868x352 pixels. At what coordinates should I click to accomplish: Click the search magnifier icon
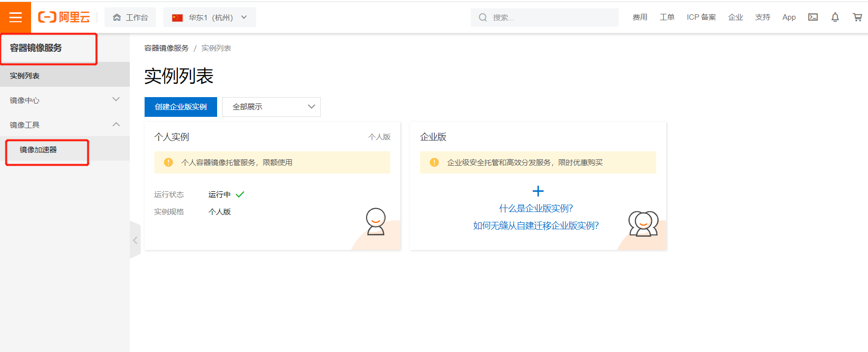coord(483,17)
